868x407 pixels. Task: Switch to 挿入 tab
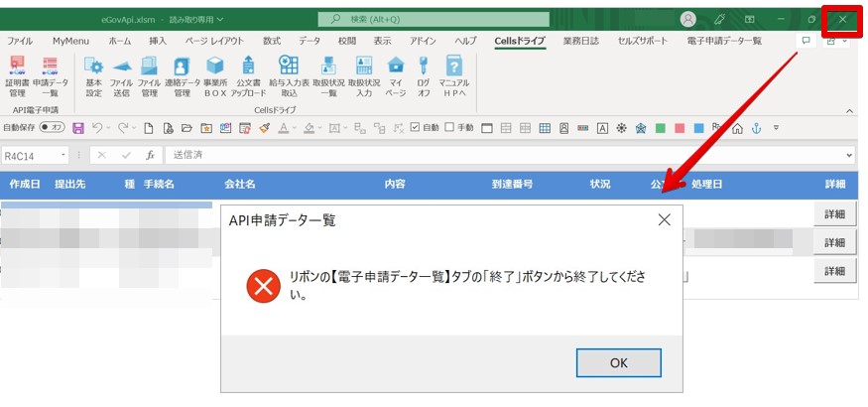[x=158, y=41]
